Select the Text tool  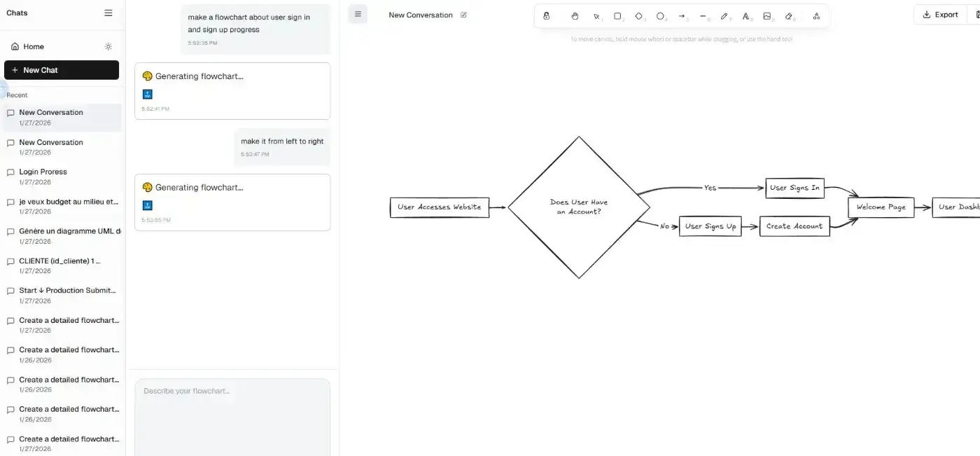point(746,15)
